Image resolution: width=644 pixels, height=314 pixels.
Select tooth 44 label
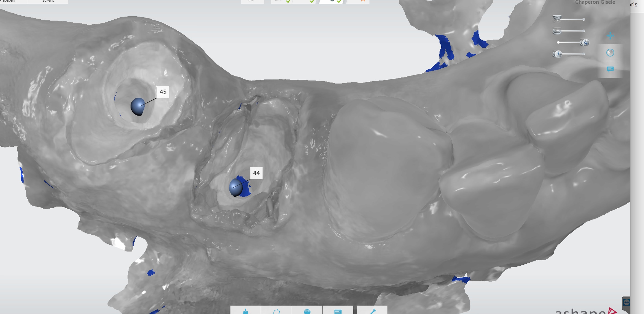point(256,173)
